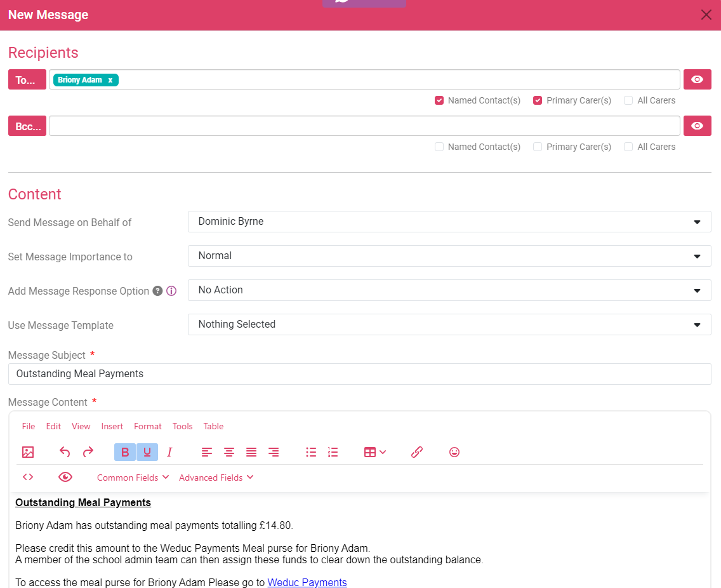Click the bulleted list icon
The image size is (721, 588).
click(x=311, y=452)
